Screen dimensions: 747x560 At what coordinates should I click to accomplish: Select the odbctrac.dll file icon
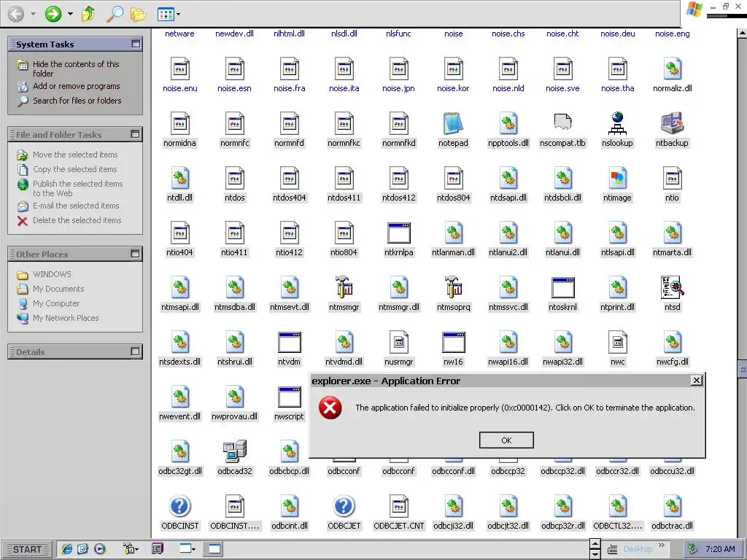(672, 506)
